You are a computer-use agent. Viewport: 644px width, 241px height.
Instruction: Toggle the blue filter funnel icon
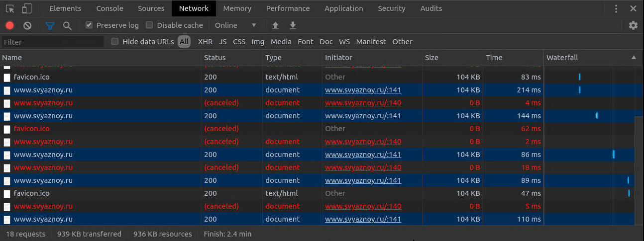50,25
